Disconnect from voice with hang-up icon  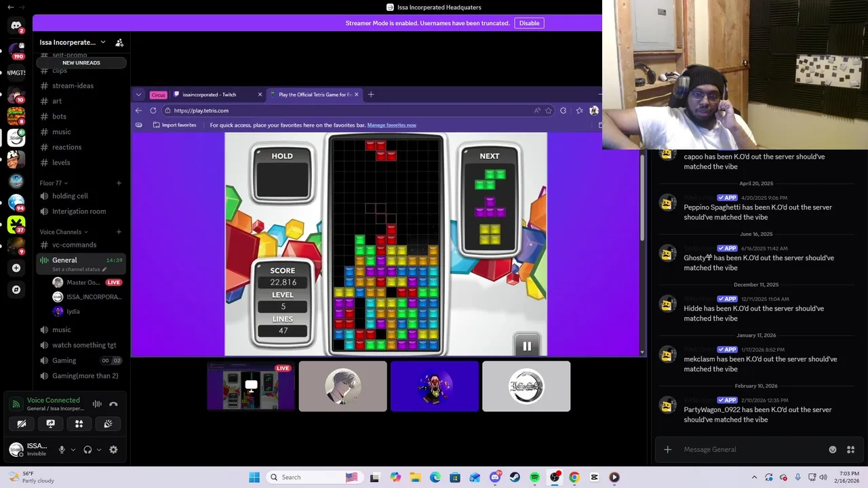(x=113, y=404)
